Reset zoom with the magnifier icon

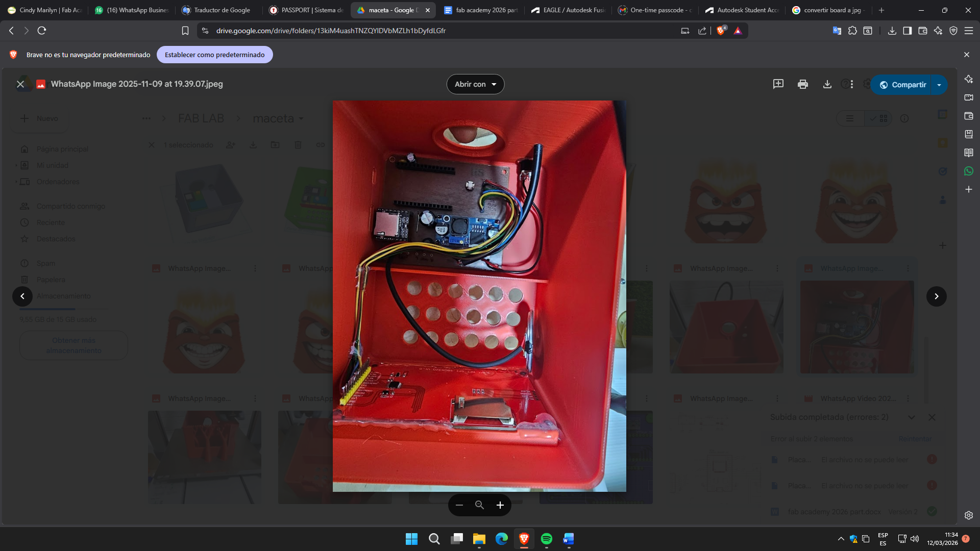click(479, 505)
